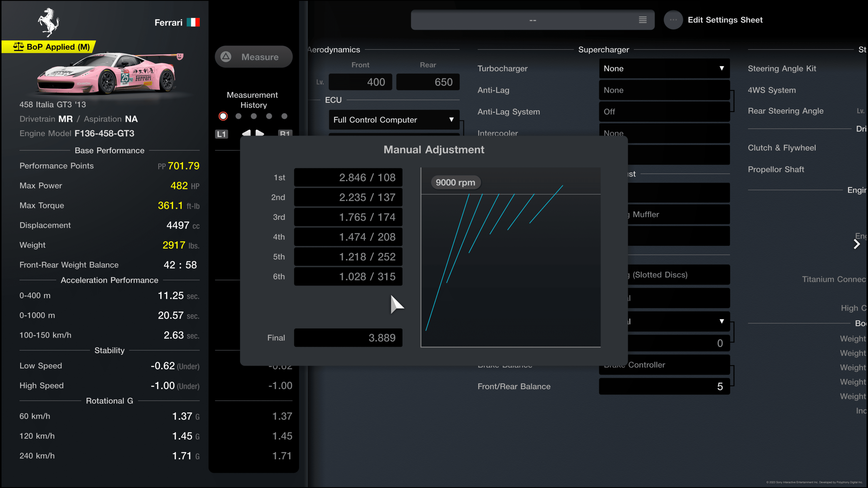Select the 2nd gear ratio field
The width and height of the screenshot is (868, 488).
click(348, 197)
